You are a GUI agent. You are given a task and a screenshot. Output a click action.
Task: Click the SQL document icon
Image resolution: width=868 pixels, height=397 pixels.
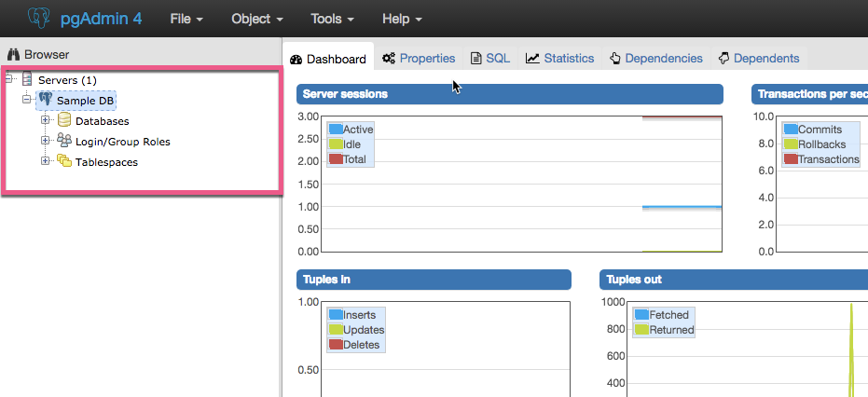coord(476,58)
